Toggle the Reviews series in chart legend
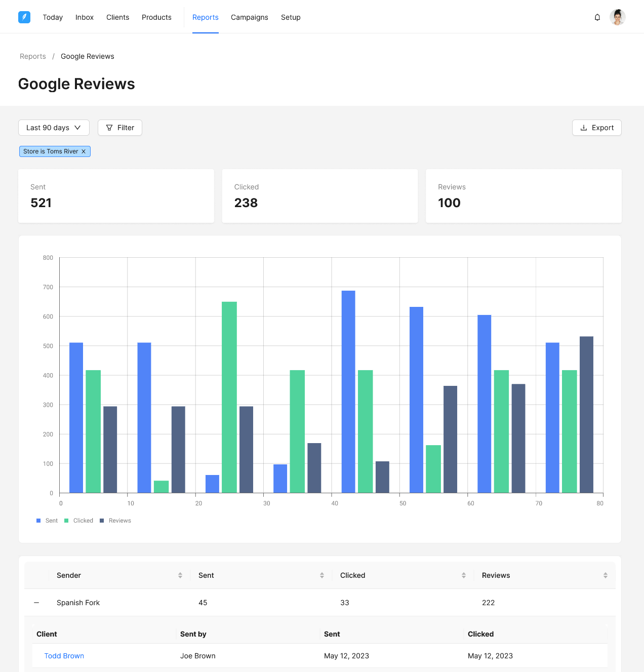The width and height of the screenshot is (644, 672). pos(115,521)
